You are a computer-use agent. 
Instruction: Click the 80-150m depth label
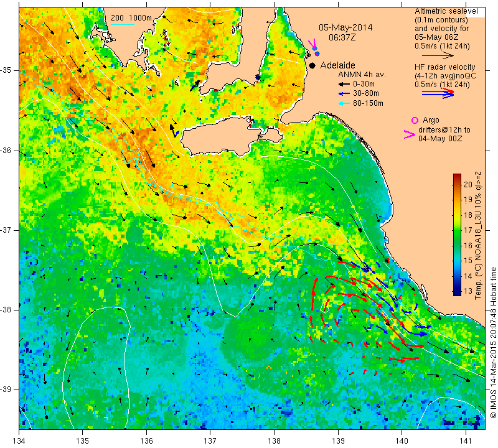pos(368,103)
